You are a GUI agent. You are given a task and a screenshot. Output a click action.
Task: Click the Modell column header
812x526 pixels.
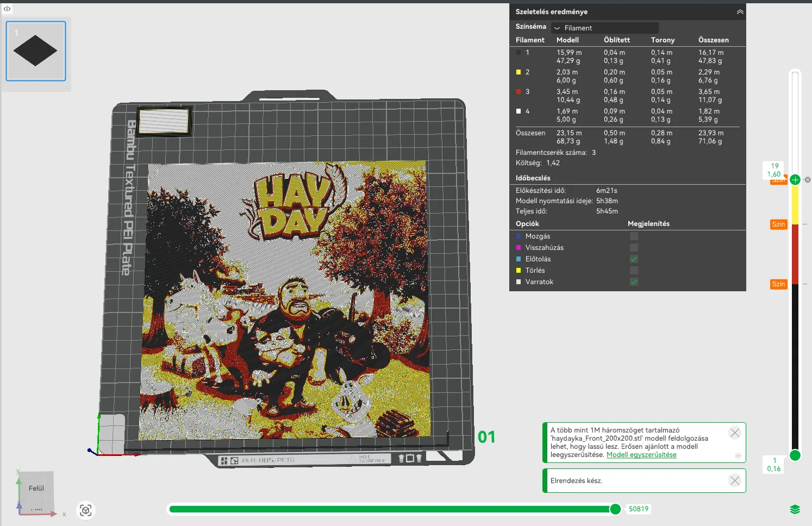click(x=567, y=40)
